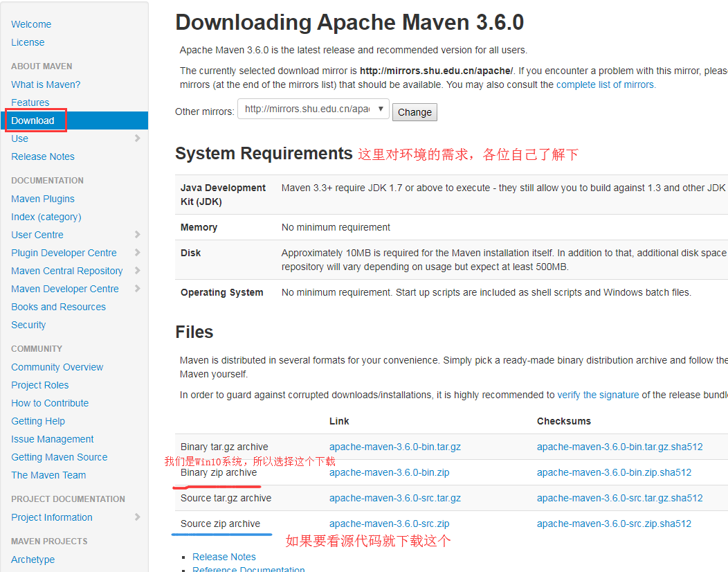
Task: Expand the Use submenu chevron
Action: (137, 138)
